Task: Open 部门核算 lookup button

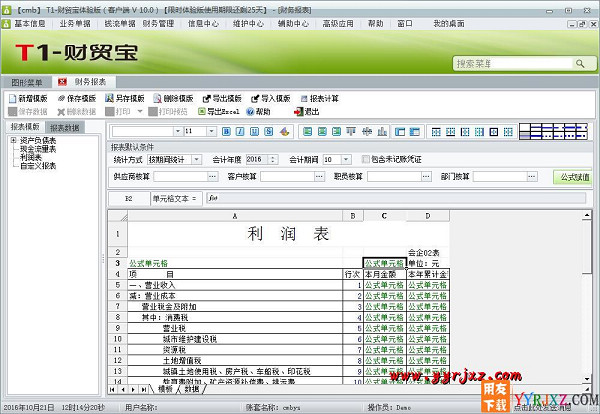Action: [531, 176]
